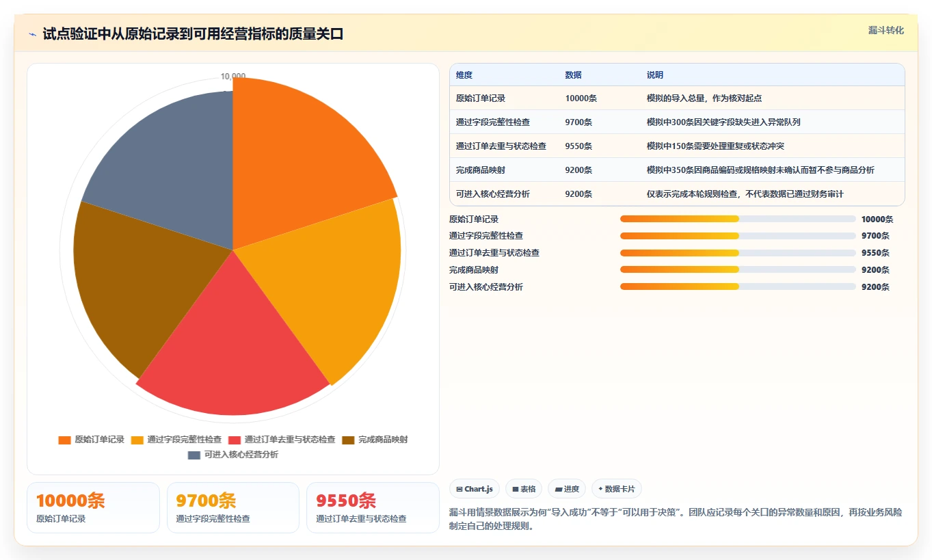932x560 pixels.
Task: Click the 10000条 value beside the progress bar
Action: [877, 219]
